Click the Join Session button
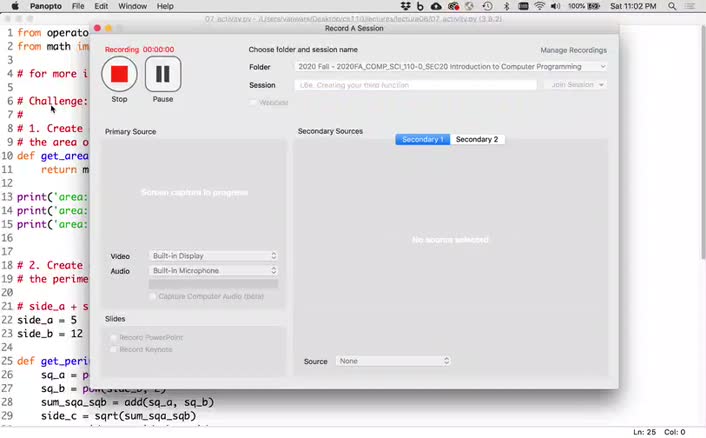 pyautogui.click(x=577, y=85)
